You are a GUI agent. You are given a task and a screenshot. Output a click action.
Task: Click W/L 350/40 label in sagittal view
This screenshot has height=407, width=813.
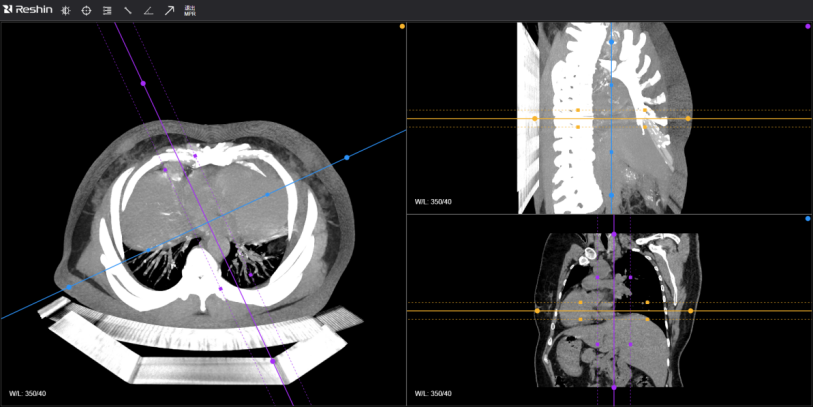tap(432, 202)
